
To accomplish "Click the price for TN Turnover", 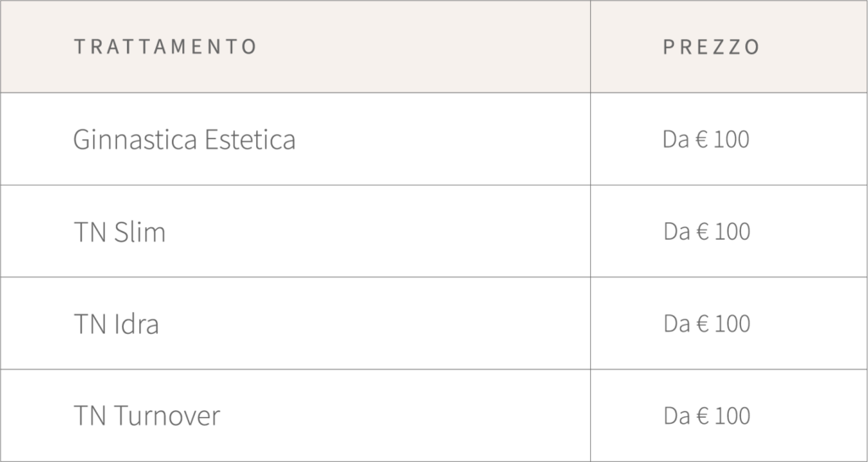I will point(707,416).
